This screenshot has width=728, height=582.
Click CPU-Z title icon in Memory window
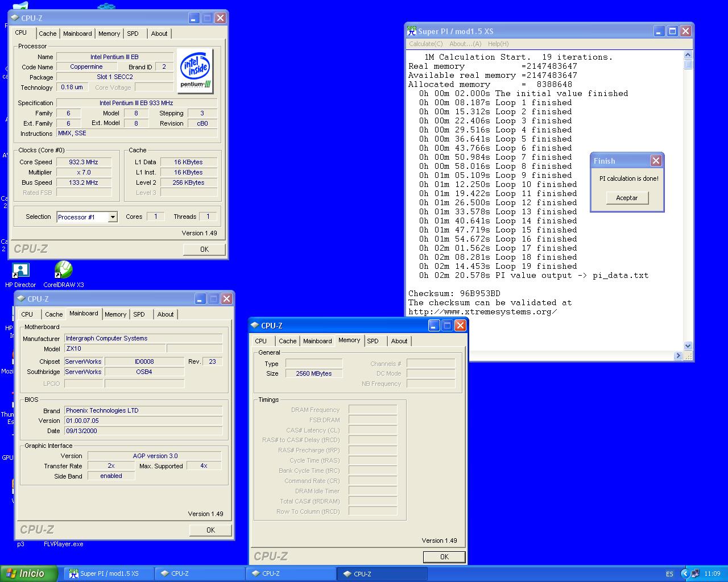point(255,325)
